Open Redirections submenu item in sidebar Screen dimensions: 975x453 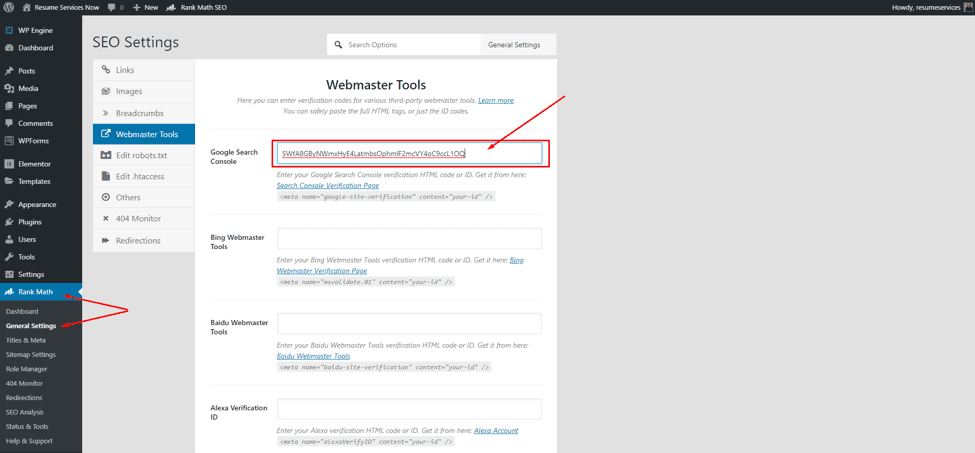tap(24, 398)
